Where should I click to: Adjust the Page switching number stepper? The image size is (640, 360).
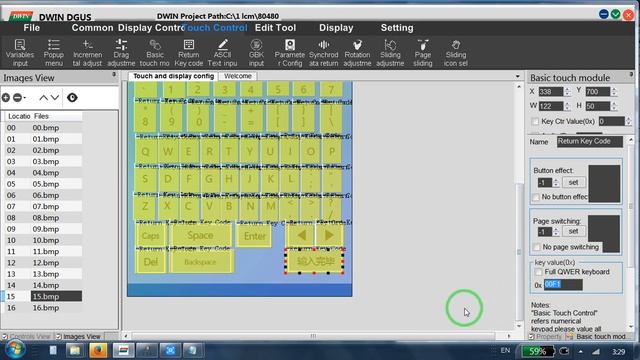click(x=556, y=231)
